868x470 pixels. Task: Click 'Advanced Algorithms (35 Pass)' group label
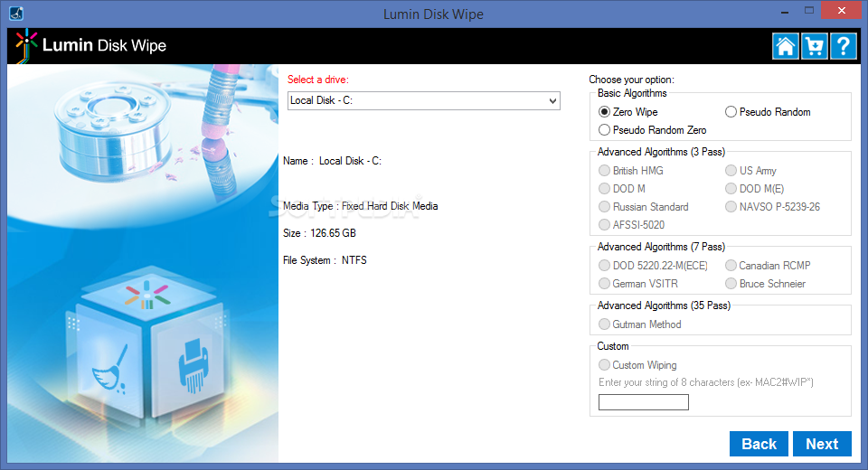tap(664, 305)
